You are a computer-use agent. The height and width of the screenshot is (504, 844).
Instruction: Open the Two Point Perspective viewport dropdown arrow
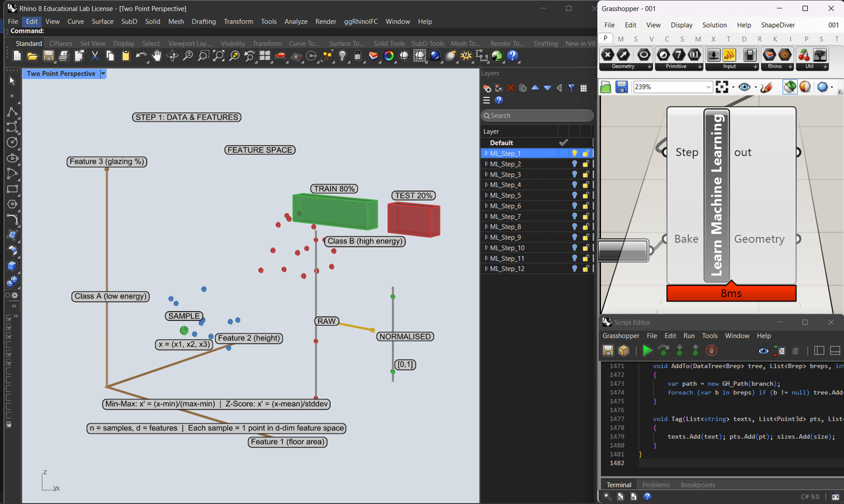point(103,74)
